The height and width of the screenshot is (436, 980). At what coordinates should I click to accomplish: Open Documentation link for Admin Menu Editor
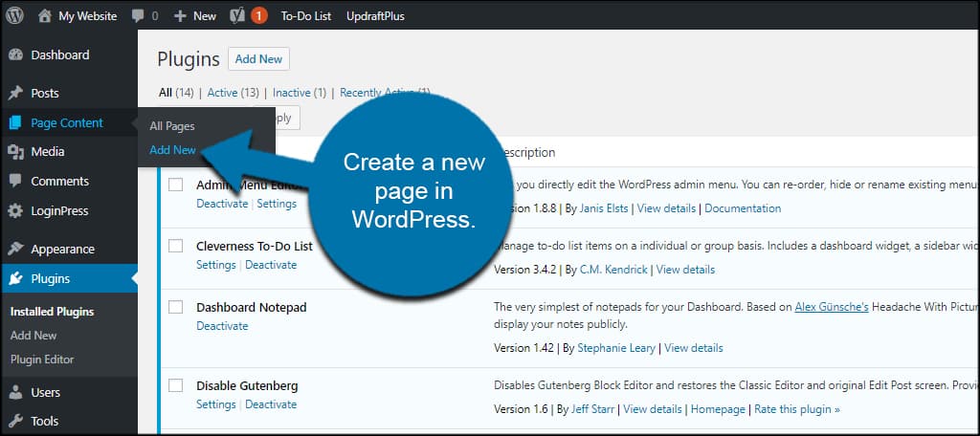point(743,208)
